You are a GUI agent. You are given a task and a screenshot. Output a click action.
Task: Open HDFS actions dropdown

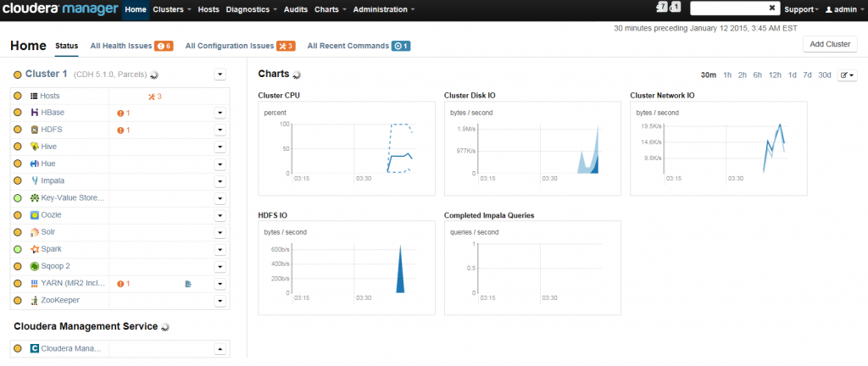point(220,130)
